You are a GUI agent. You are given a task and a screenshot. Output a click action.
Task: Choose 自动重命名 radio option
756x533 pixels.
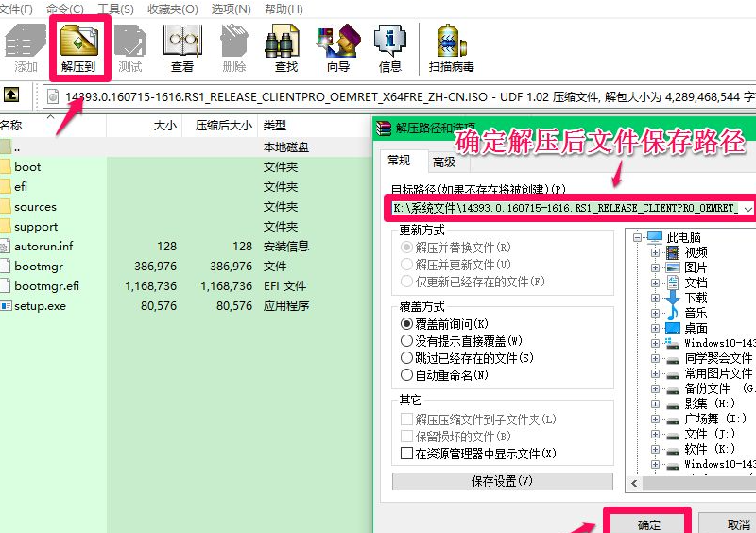pos(407,375)
